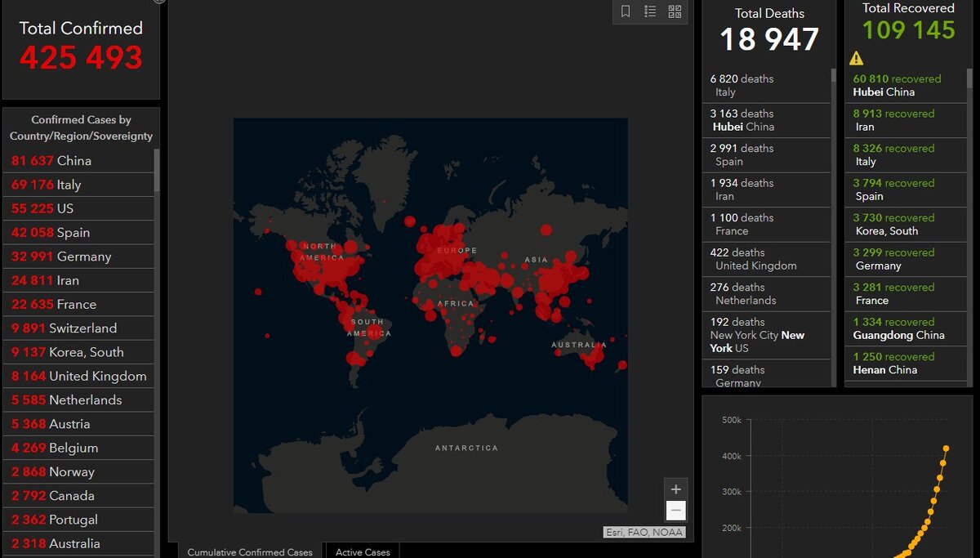Select 2 362 Portugal row
Screen dimensions: 980x558
pyautogui.click(x=78, y=520)
